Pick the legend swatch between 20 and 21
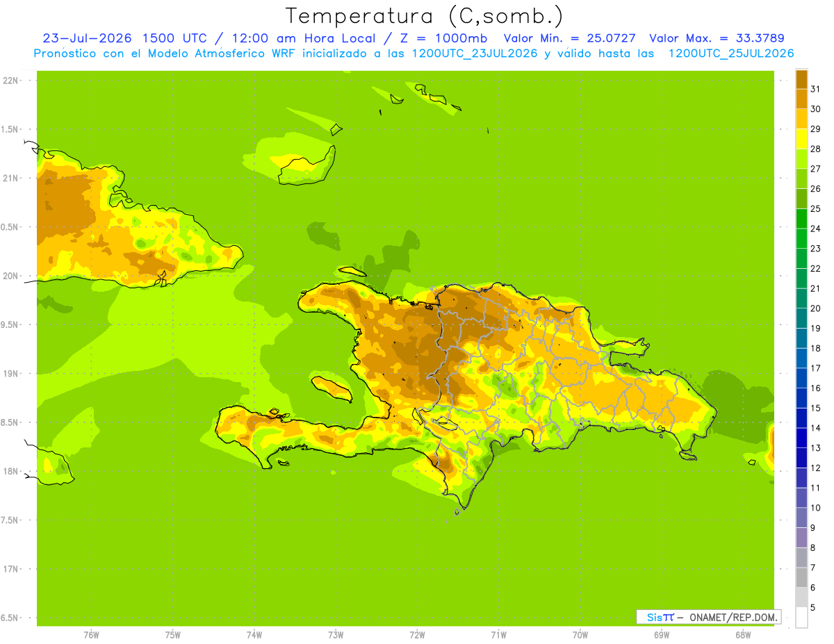 [801, 298]
